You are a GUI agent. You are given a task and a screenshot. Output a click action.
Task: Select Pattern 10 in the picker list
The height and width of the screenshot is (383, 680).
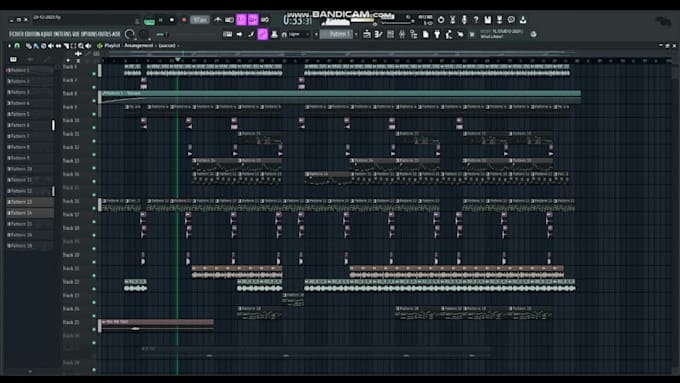(x=29, y=169)
